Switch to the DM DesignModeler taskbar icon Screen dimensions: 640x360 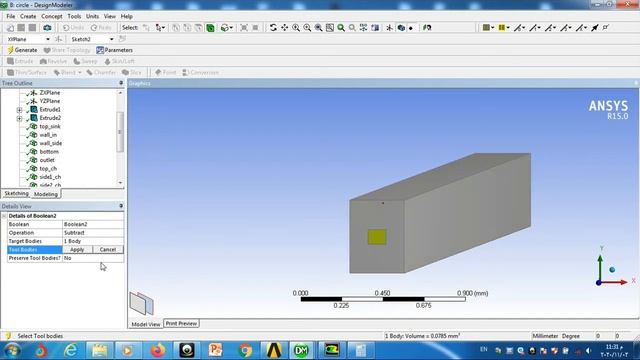pyautogui.click(x=301, y=350)
